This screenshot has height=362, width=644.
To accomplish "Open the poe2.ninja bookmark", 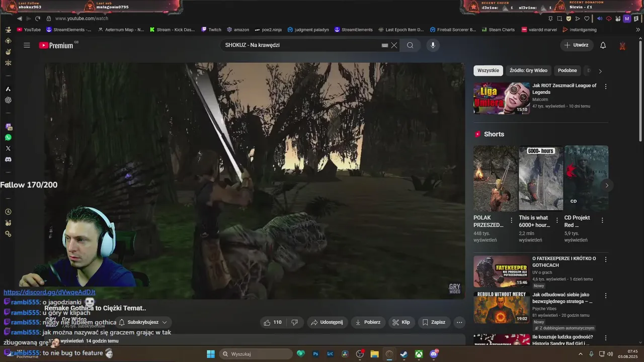I will [x=268, y=30].
